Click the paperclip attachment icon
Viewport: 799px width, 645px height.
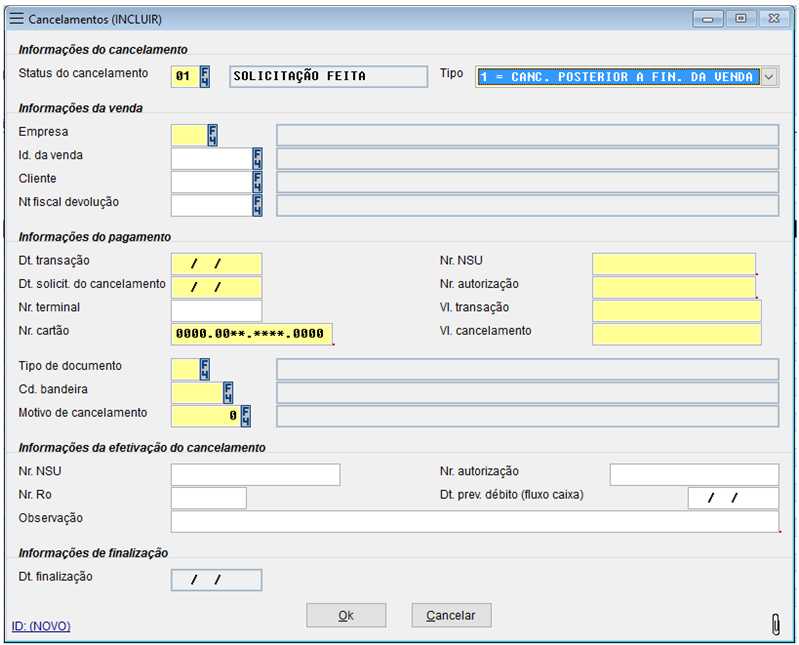point(775,624)
